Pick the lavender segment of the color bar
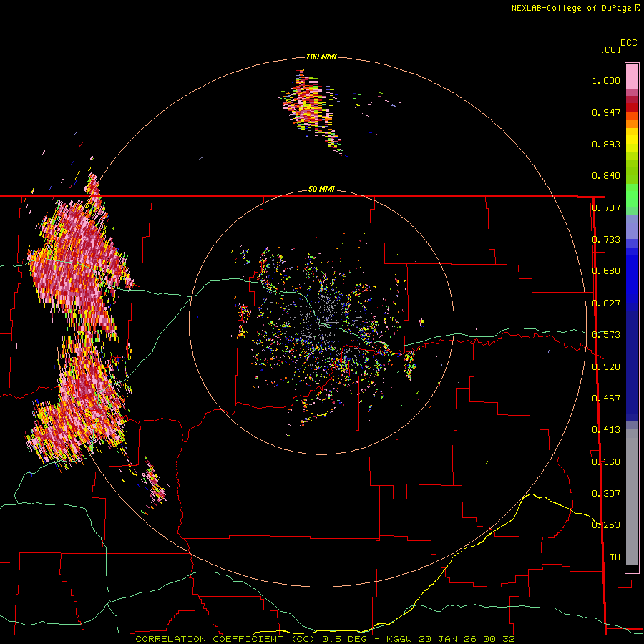Viewport: 644px width, 644px height. pyautogui.click(x=632, y=227)
